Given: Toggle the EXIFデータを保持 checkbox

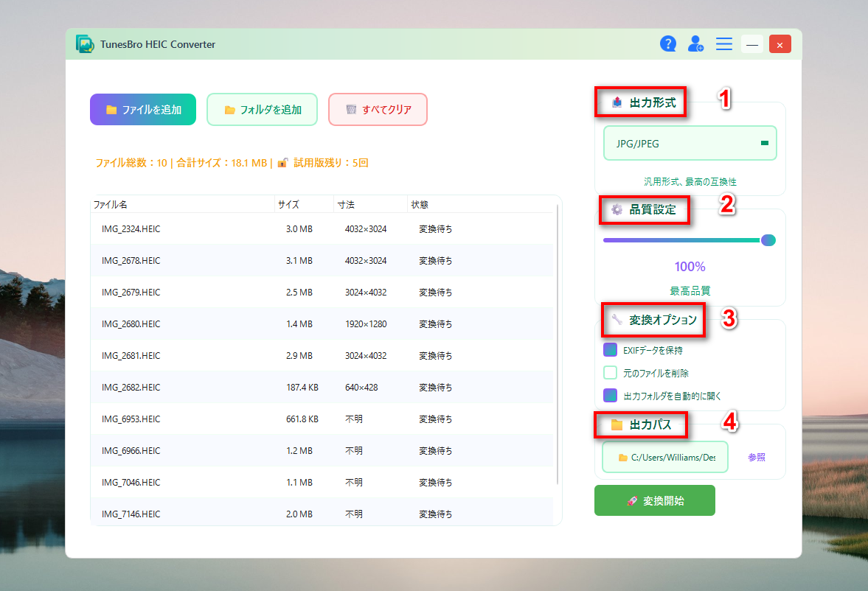Looking at the screenshot, I should [x=610, y=350].
